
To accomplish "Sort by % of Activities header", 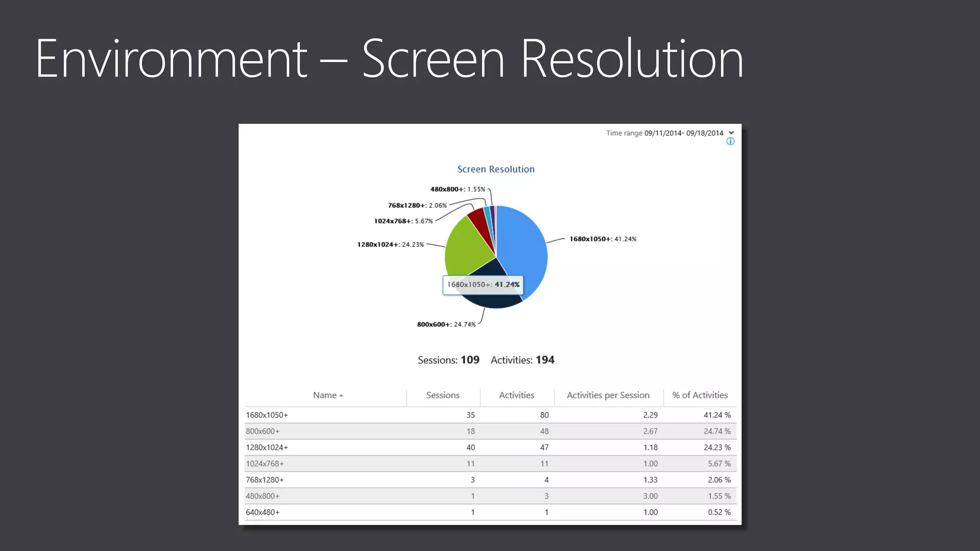I will tap(700, 395).
